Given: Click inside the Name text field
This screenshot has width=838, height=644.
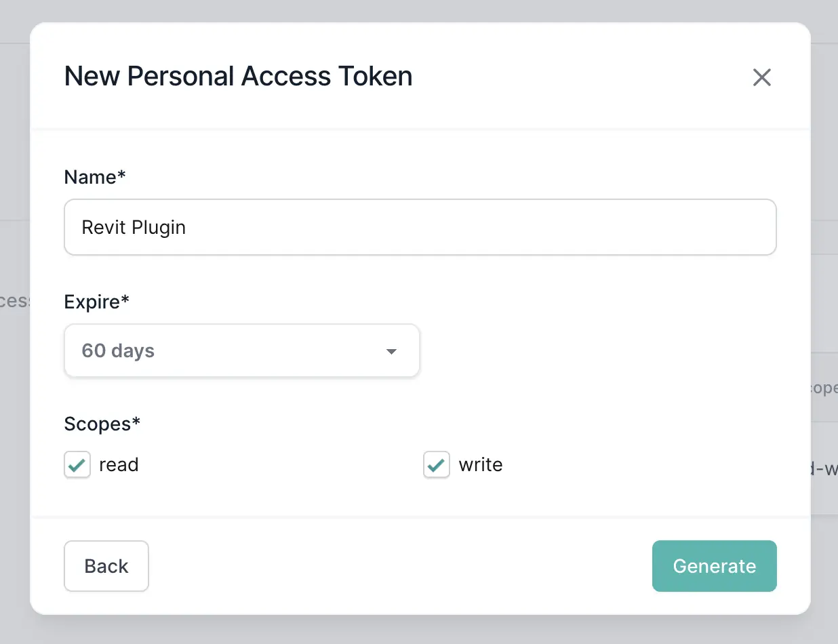Looking at the screenshot, I should click(420, 227).
